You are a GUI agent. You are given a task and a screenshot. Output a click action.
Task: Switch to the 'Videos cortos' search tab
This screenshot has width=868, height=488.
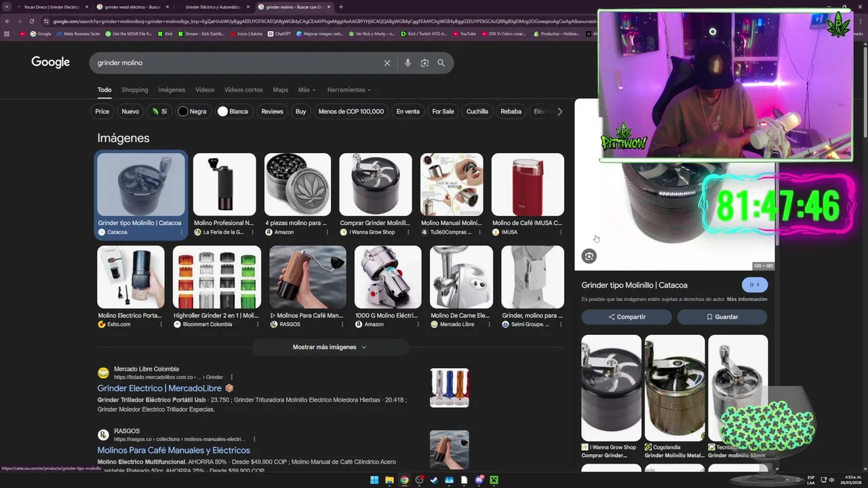click(x=243, y=90)
